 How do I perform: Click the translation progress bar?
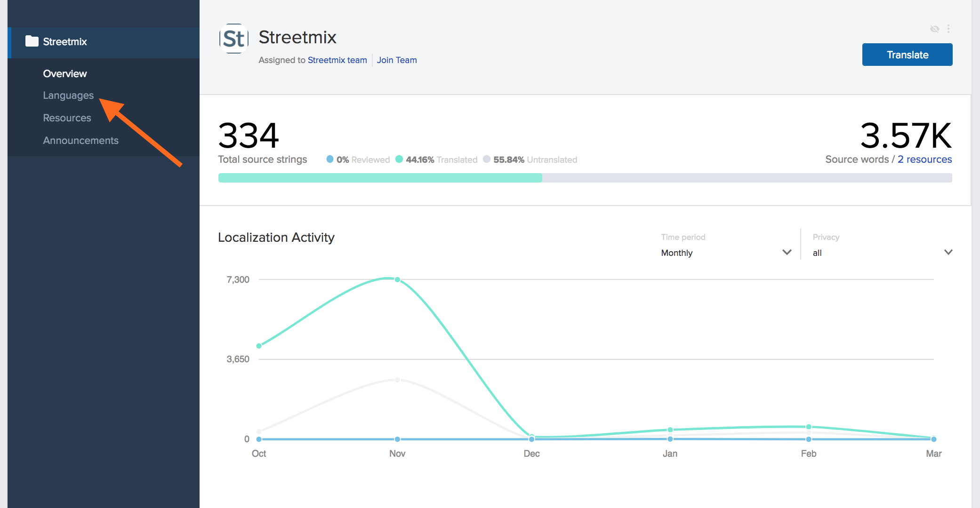click(x=585, y=178)
